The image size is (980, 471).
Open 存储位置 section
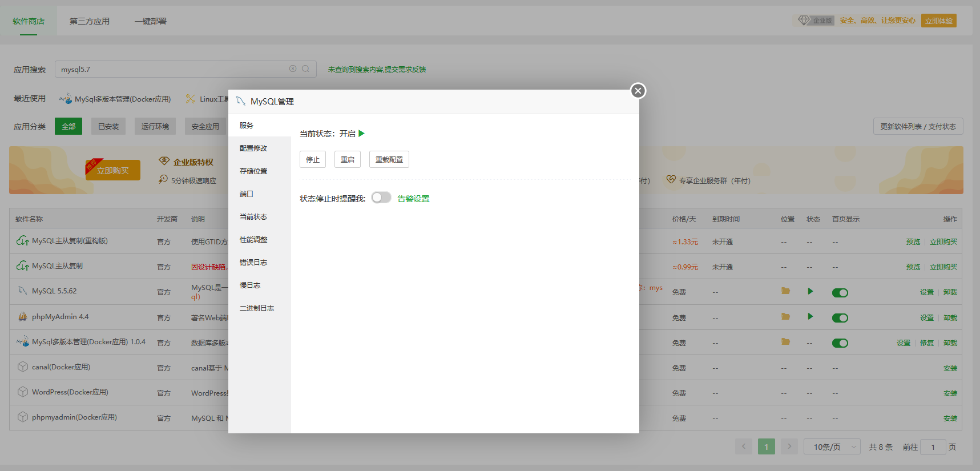(260, 171)
